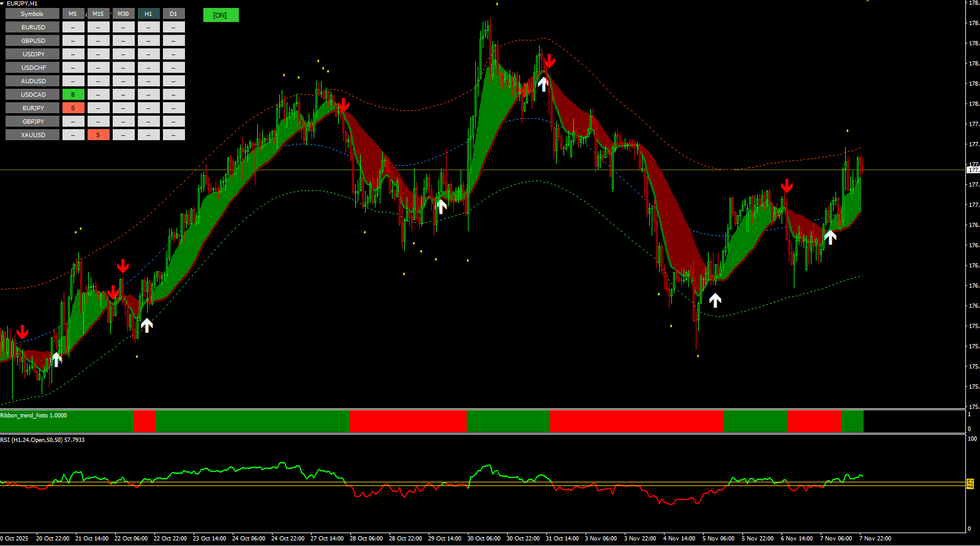This screenshot has height=546, width=980.
Task: Click the GBPUSD H1 signal cell
Action: [148, 40]
